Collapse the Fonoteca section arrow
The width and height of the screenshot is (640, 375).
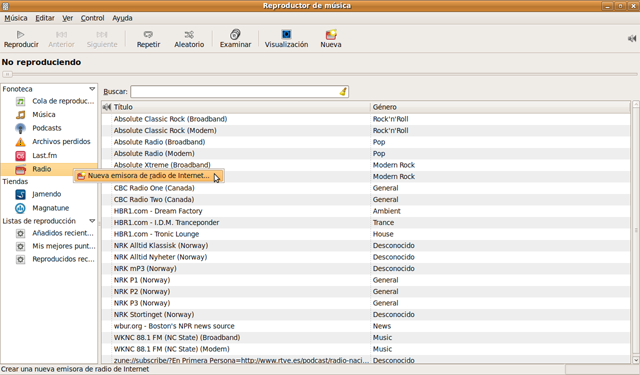[x=92, y=89]
